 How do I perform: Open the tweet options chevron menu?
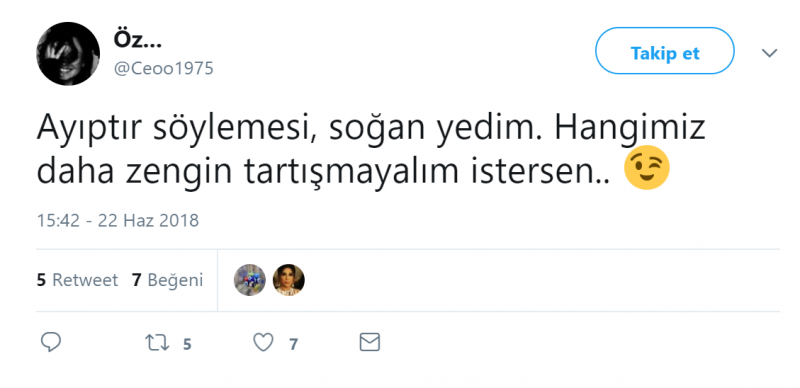pyautogui.click(x=769, y=53)
